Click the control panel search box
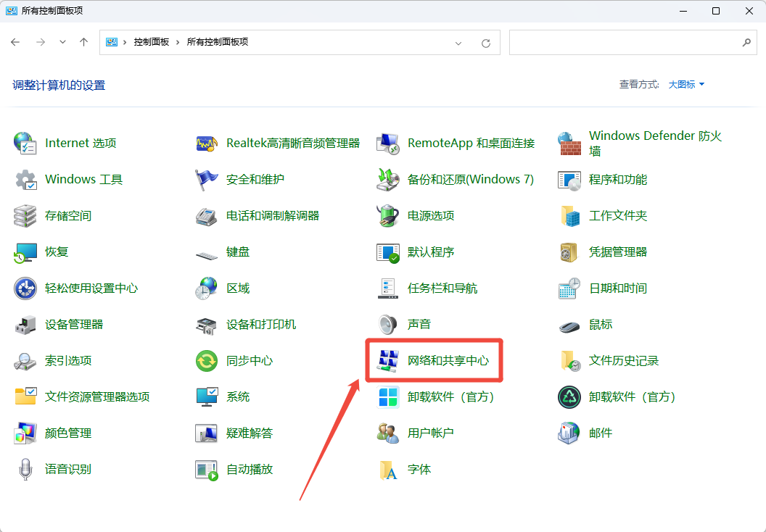Image resolution: width=766 pixels, height=532 pixels. pyautogui.click(x=633, y=43)
